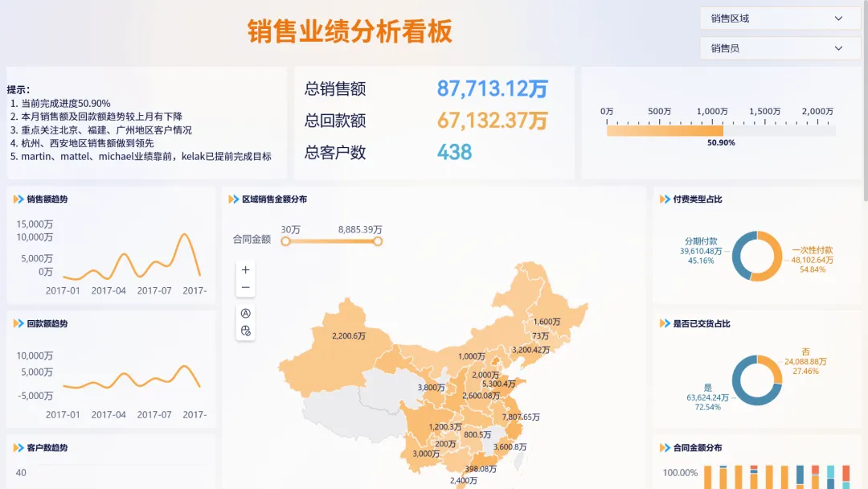The image size is (868, 489).
Task: Click the 7,807.65万 region label on map
Action: (x=520, y=417)
